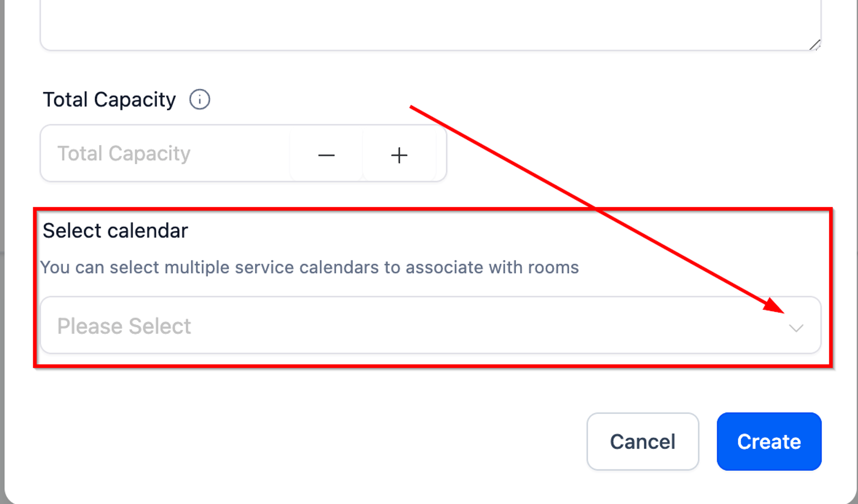Click the multiple service calendars helper text
Screen dimensions: 858x504
309,268
